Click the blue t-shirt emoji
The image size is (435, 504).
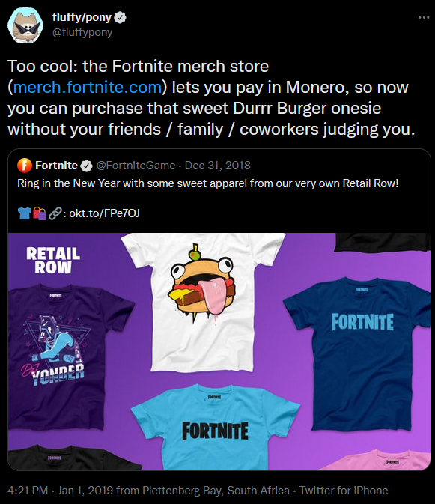pyautogui.click(x=25, y=213)
